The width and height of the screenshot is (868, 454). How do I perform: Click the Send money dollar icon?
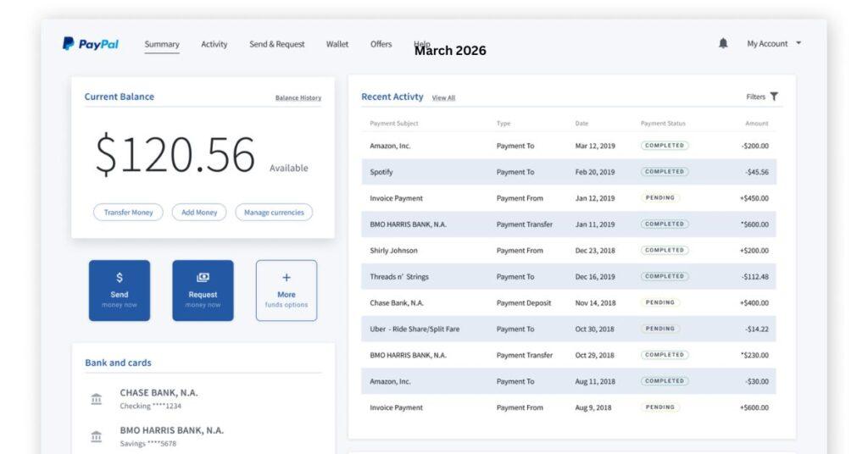(120, 277)
